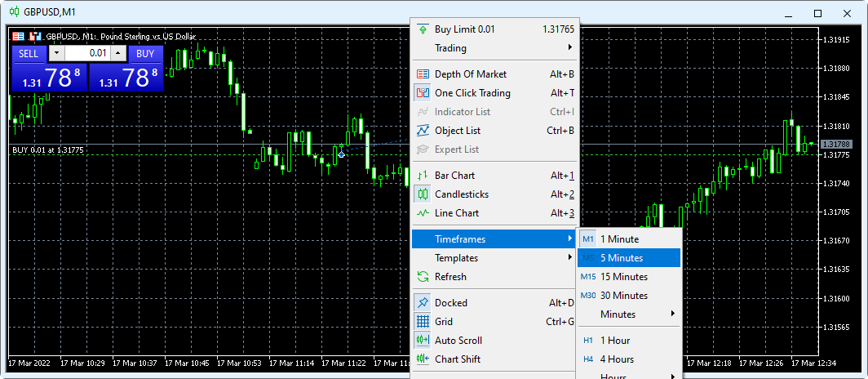
Task: Click the 0.01 volume input field
Action: point(87,54)
